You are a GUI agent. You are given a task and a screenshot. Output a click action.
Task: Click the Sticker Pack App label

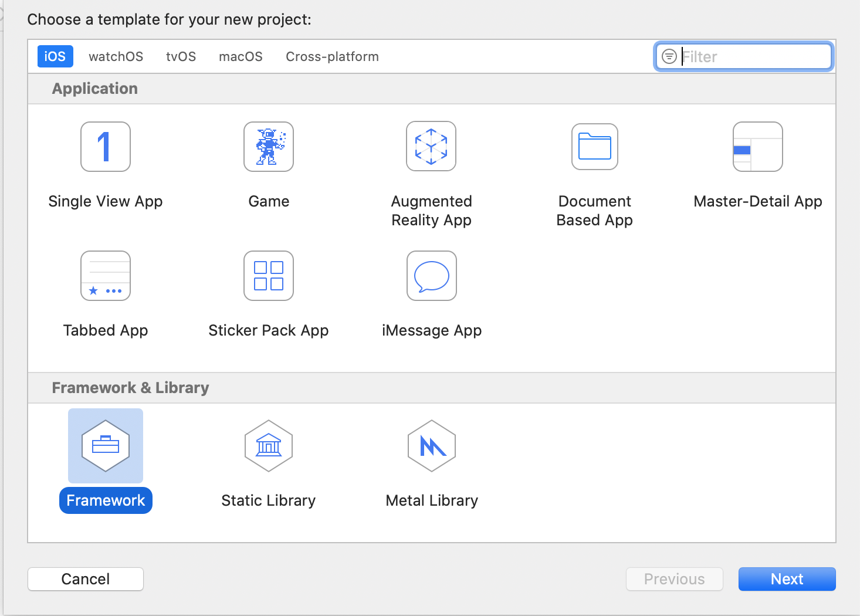point(269,330)
